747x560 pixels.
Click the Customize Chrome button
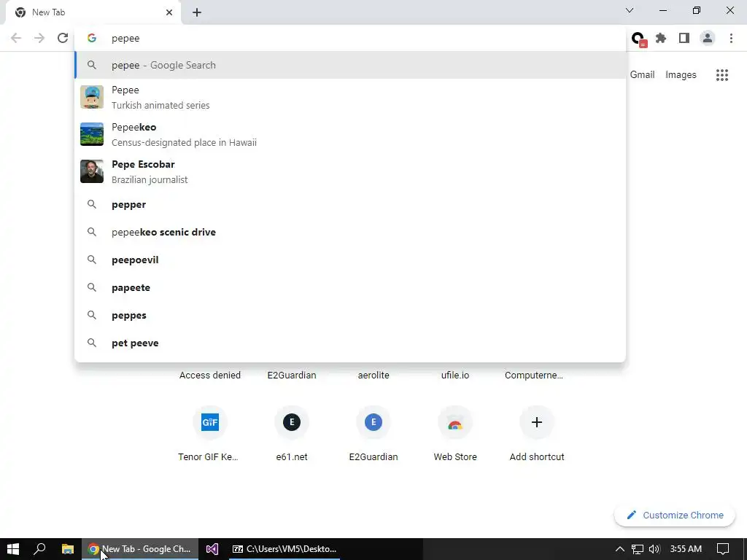(675, 516)
